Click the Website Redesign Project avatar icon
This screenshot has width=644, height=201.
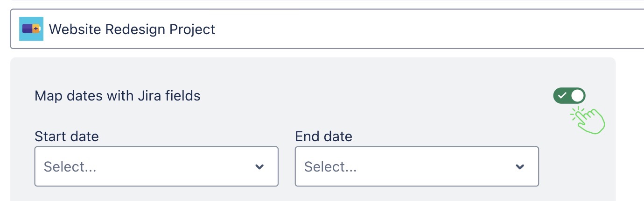31,29
